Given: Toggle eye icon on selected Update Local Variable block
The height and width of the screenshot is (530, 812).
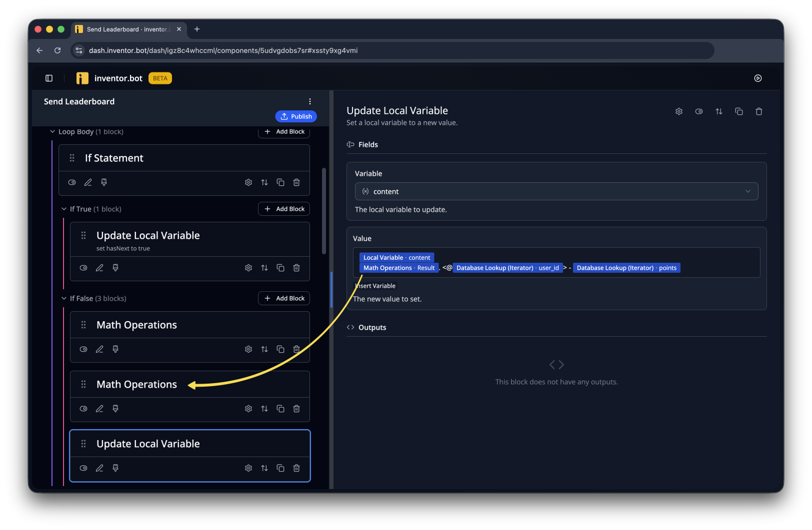Looking at the screenshot, I should tap(83, 468).
